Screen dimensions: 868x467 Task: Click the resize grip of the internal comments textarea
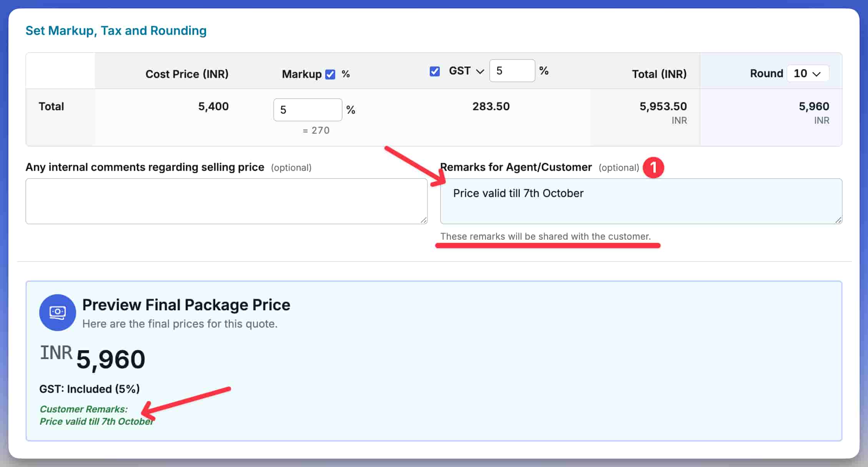coord(423,220)
